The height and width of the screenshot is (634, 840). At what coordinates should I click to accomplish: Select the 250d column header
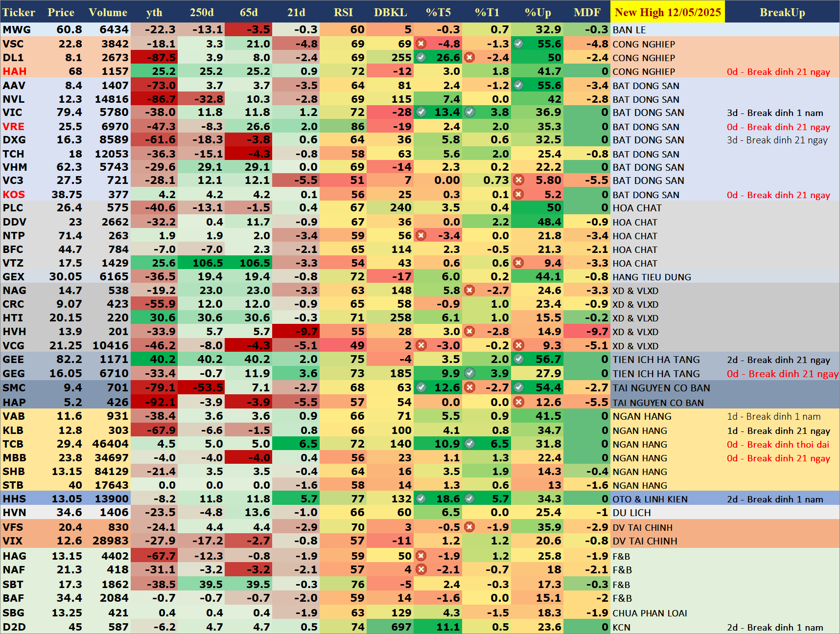[202, 12]
